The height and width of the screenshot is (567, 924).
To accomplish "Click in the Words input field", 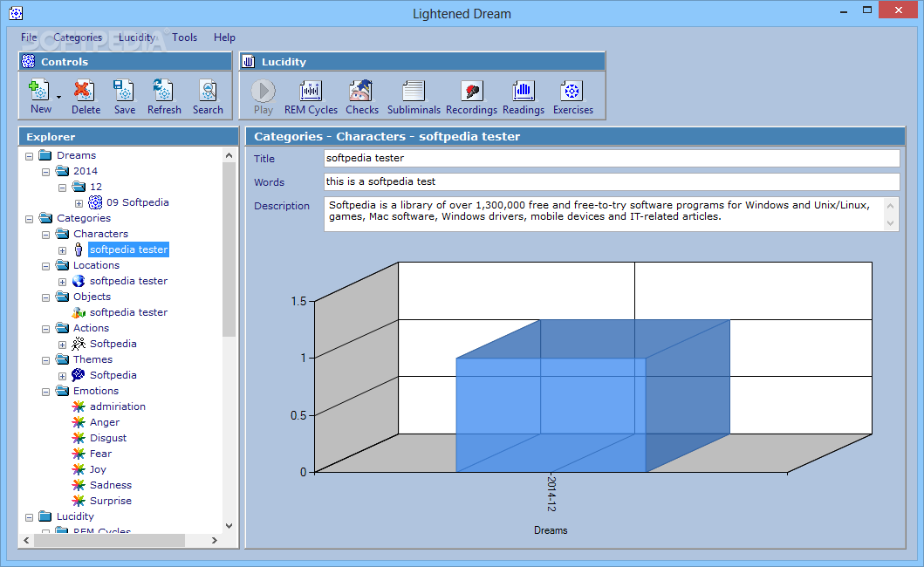I will [612, 181].
